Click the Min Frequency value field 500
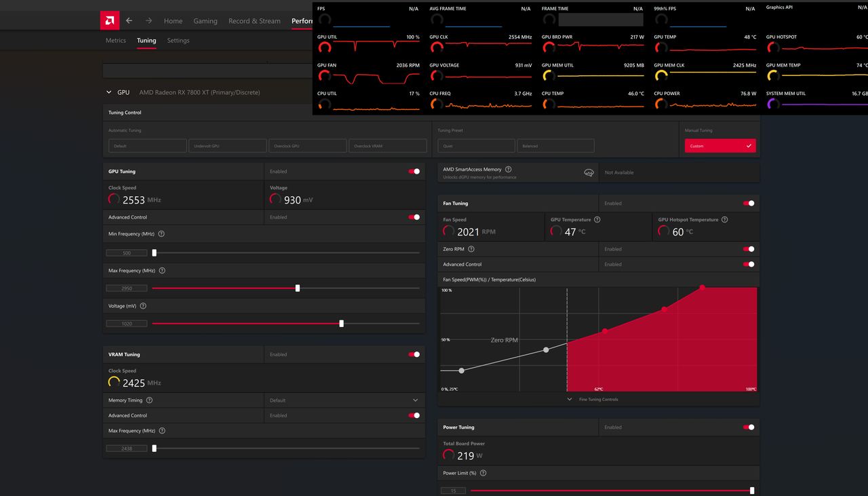This screenshot has height=496, width=868. point(127,253)
